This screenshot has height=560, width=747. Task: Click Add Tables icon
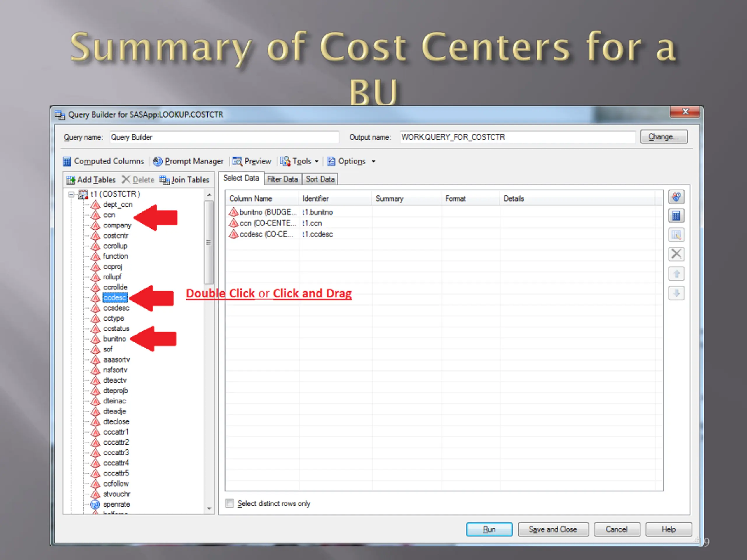(71, 180)
